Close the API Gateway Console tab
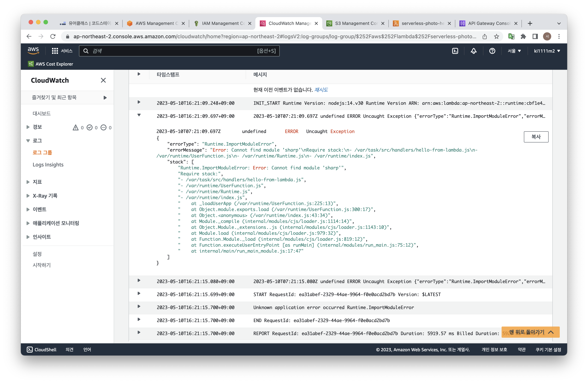Image resolution: width=588 pixels, height=383 pixels. coord(516,23)
